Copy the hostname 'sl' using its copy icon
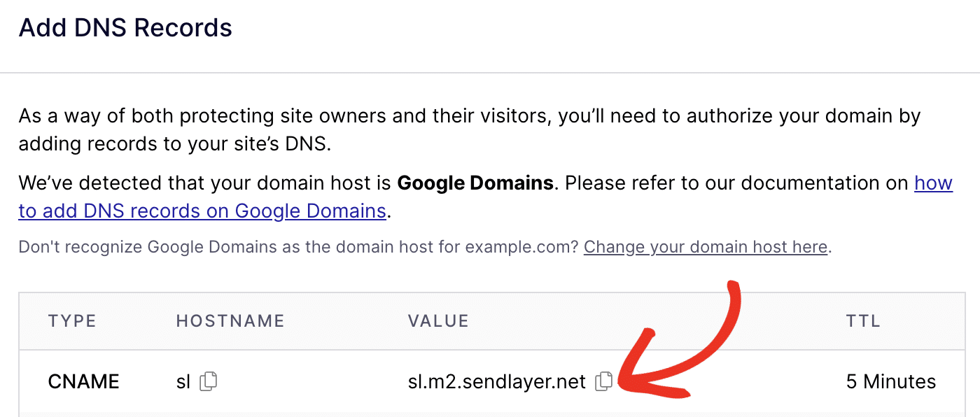The width and height of the screenshot is (980, 417). 208,381
